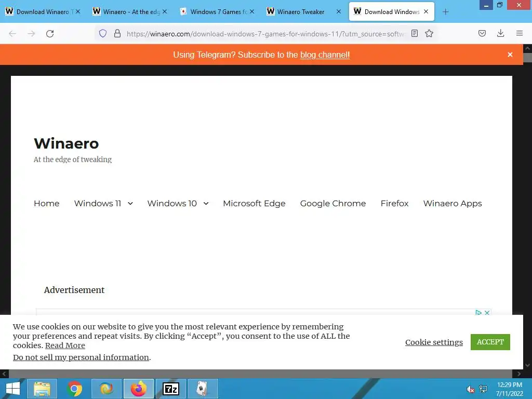Open the Firefox hamburger menu
Screen dimensions: 532x399
[520, 33]
